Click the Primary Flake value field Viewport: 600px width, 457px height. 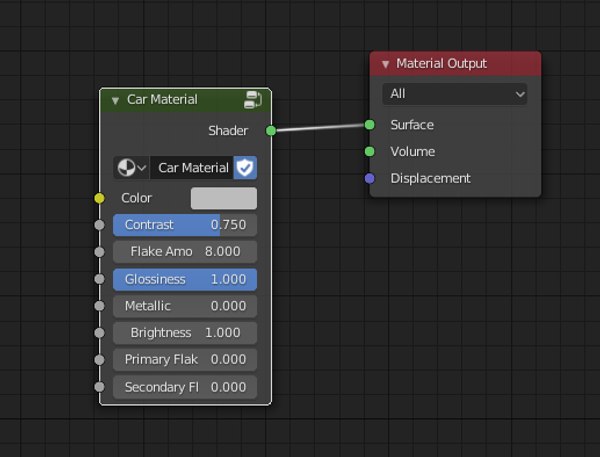(x=185, y=360)
